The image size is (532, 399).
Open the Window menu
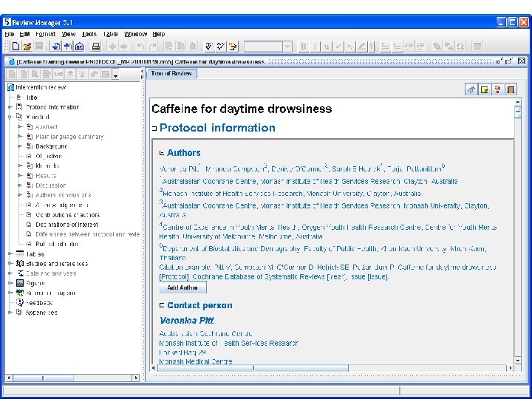point(136,34)
